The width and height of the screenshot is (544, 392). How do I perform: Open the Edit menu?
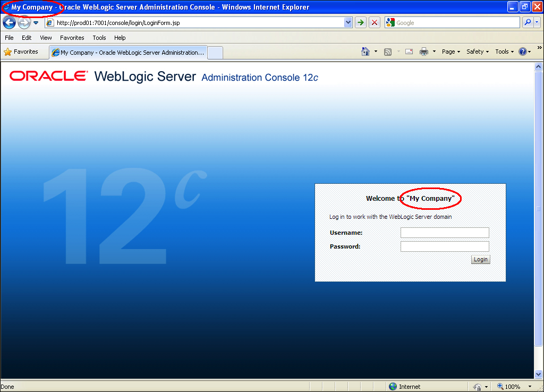click(27, 38)
